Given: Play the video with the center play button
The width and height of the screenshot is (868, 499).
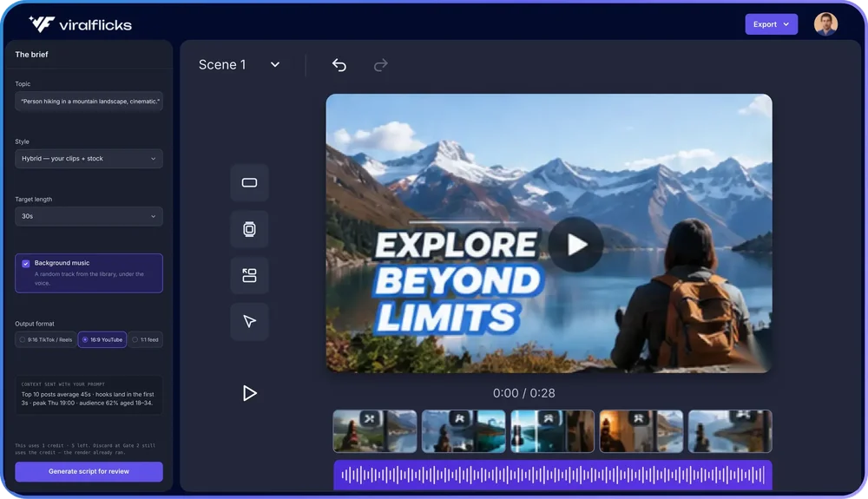Looking at the screenshot, I should point(575,245).
